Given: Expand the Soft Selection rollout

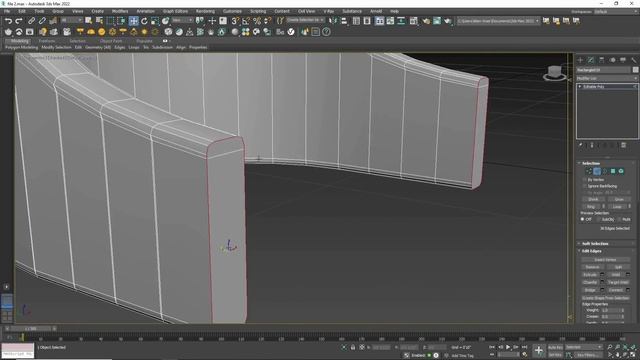Looking at the screenshot, I should point(595,244).
